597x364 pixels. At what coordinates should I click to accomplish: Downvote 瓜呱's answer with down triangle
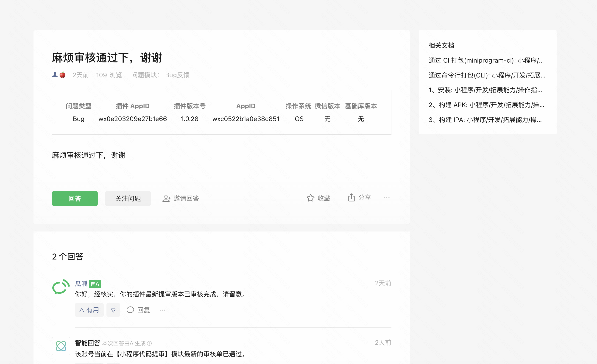113,310
